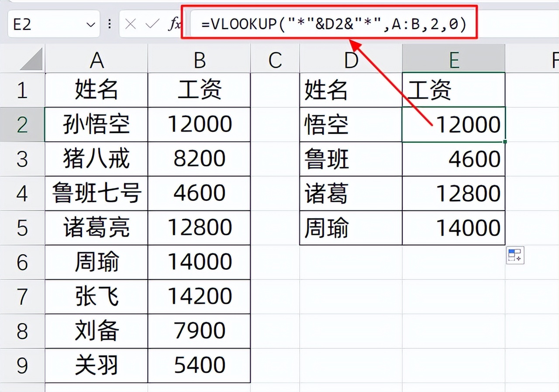The width and height of the screenshot is (559, 392).
Task: Click cell B4 with value 4600
Action: click(x=200, y=193)
